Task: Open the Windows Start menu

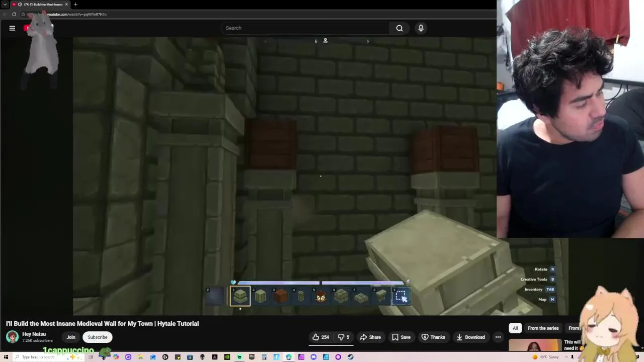Action: click(x=6, y=357)
